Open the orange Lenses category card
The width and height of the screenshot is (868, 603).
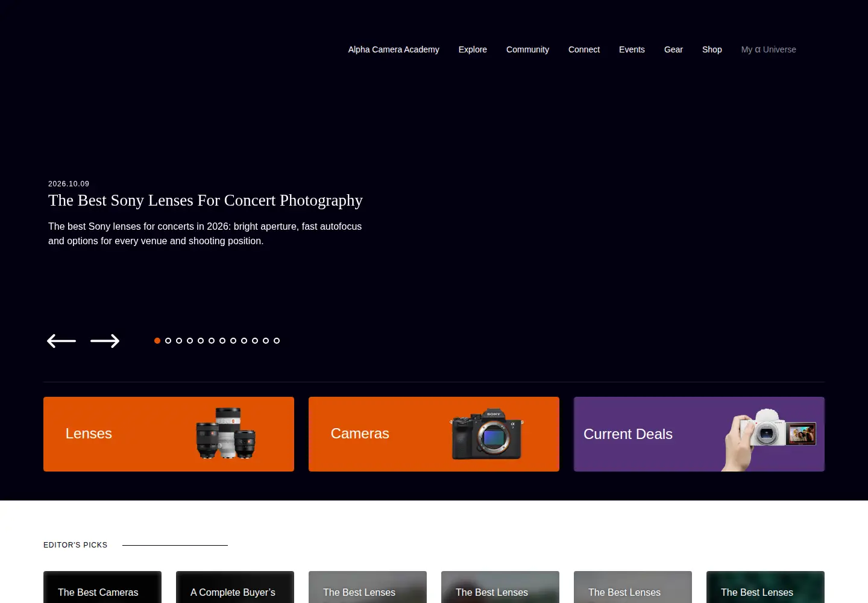pyautogui.click(x=169, y=434)
